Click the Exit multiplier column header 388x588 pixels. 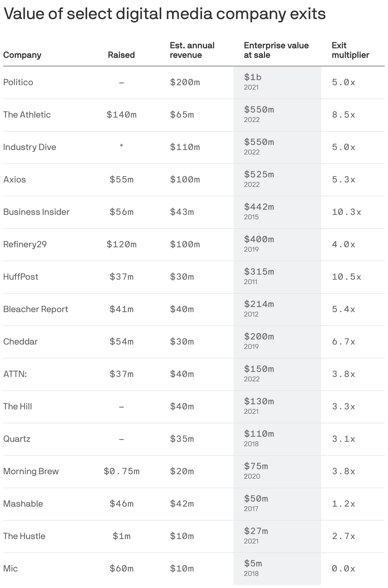click(x=350, y=50)
